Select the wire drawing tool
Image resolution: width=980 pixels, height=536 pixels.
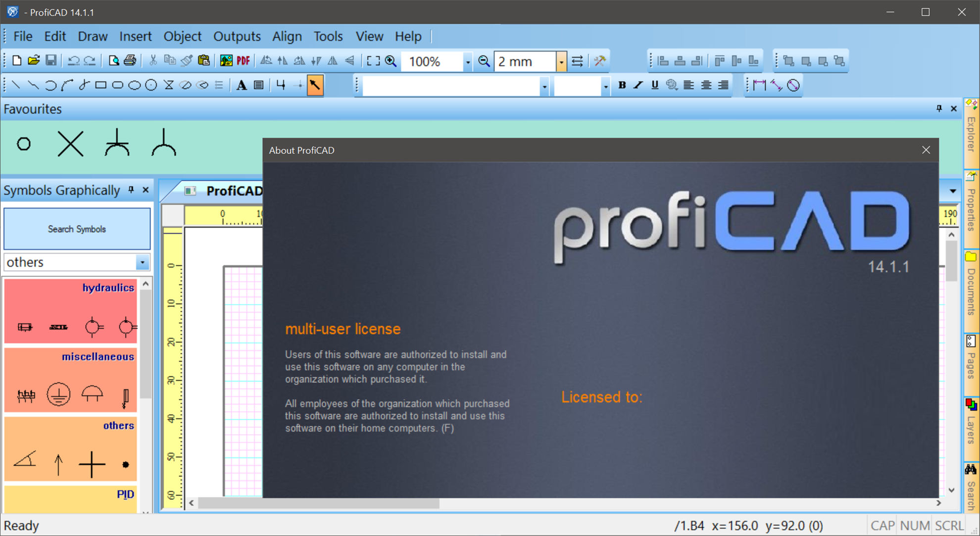pos(281,85)
